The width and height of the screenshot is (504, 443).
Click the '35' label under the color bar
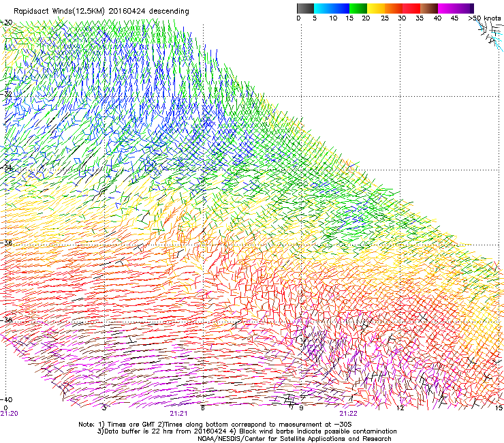(420, 18)
